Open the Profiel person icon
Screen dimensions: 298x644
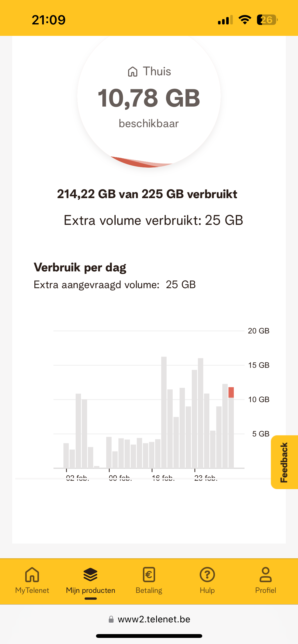tap(265, 575)
